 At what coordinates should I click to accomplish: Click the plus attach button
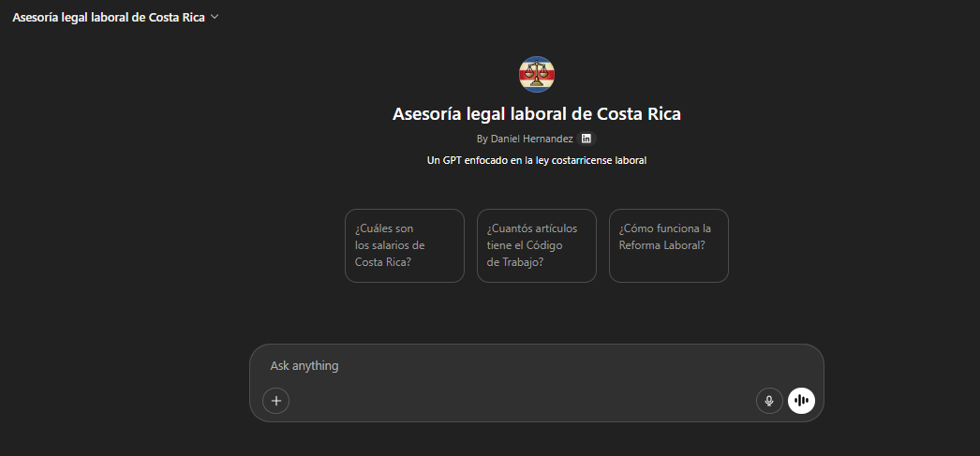(276, 401)
